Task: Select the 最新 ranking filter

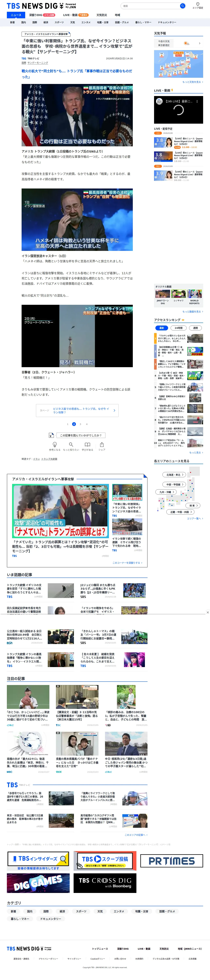Action: click(x=162, y=328)
